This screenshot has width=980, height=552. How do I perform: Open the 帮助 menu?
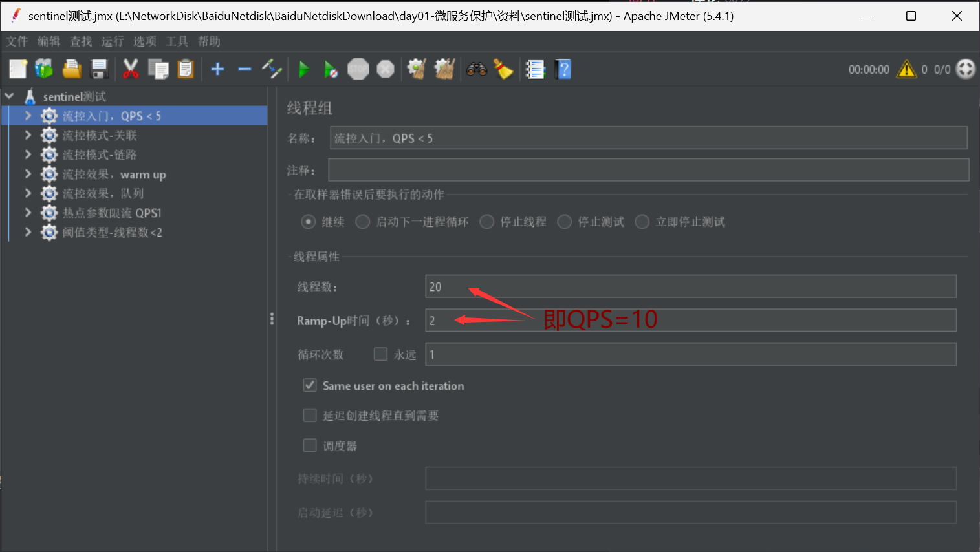209,41
